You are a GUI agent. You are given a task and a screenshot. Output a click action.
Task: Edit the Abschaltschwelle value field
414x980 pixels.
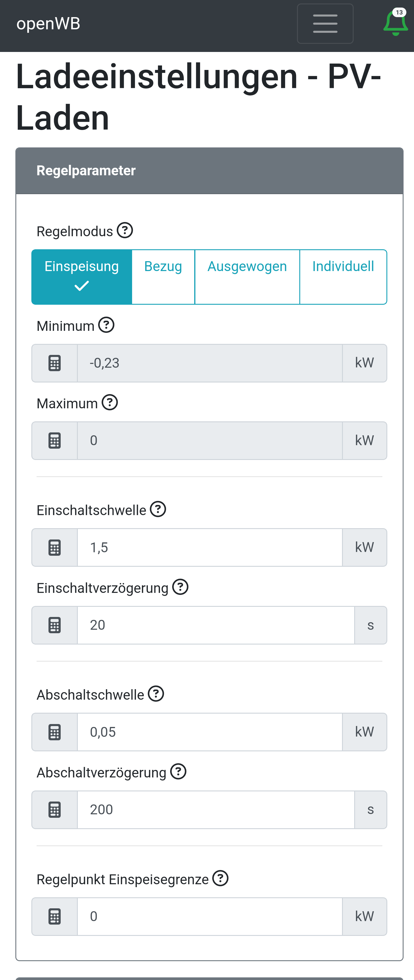point(210,732)
